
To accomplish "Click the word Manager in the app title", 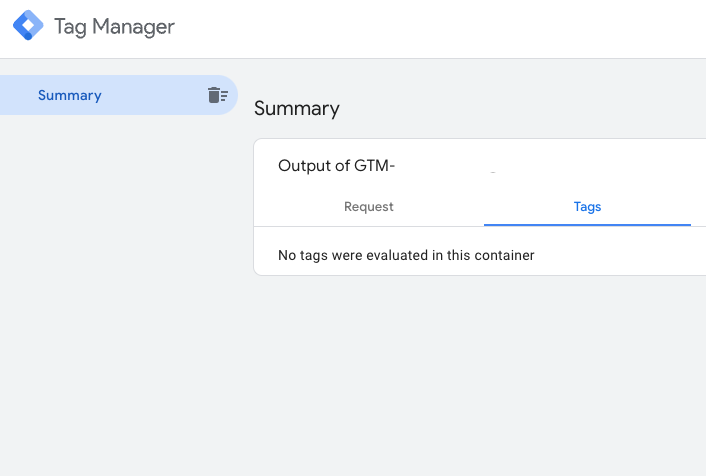I will (x=133, y=27).
